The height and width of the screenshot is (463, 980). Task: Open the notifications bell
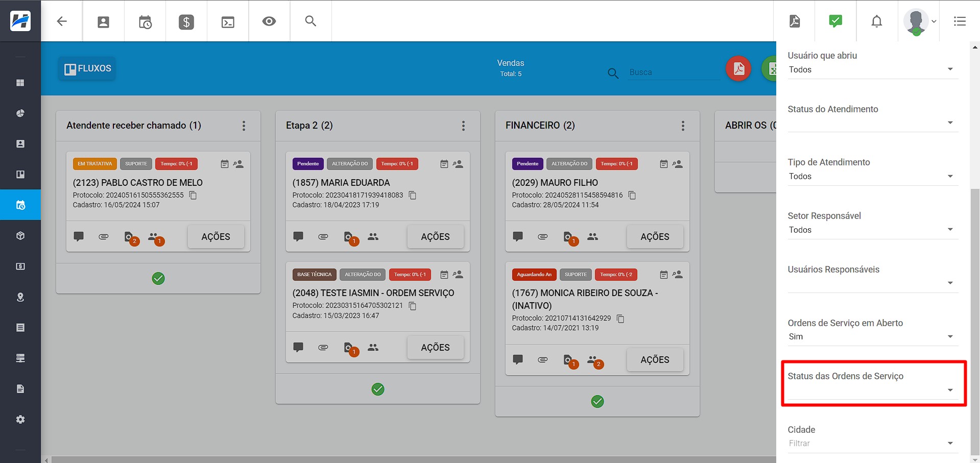pos(877,21)
